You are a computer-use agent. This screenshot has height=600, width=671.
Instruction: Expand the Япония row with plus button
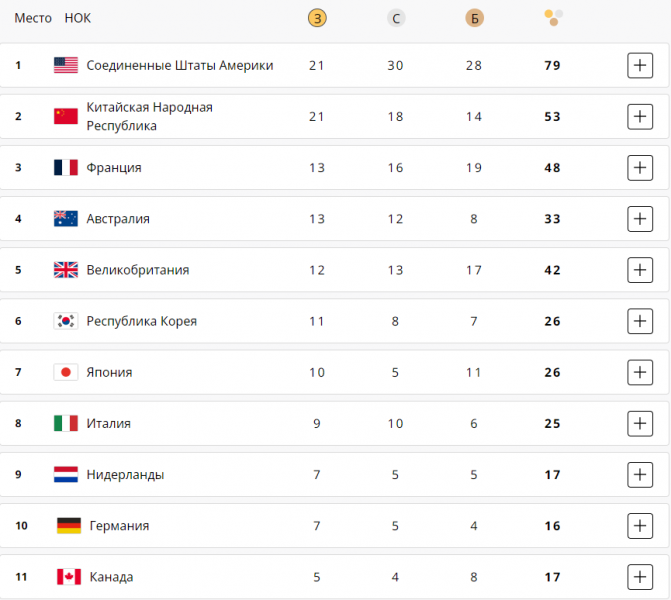[640, 372]
